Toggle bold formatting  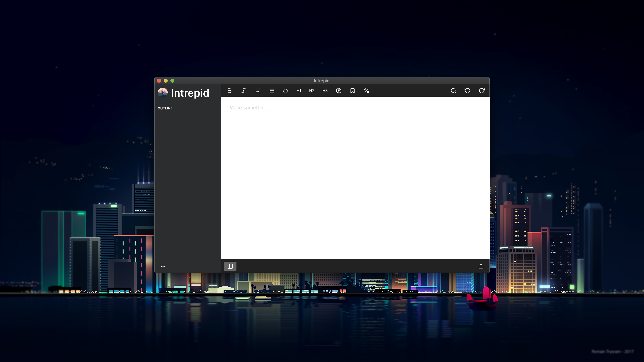229,91
